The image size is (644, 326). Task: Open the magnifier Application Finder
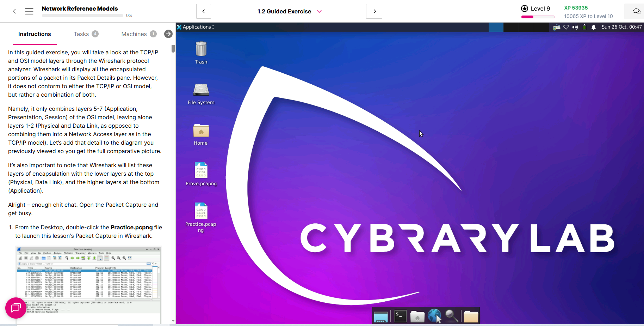coord(452,316)
